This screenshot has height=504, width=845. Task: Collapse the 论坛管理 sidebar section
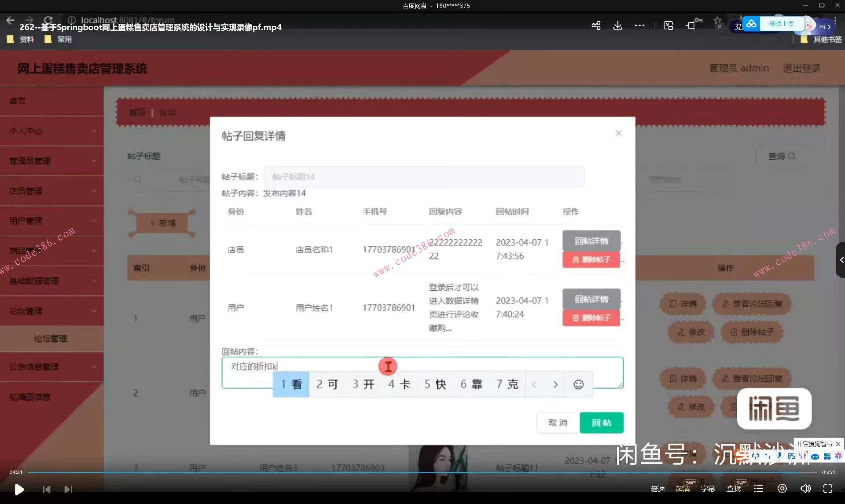pyautogui.click(x=52, y=310)
